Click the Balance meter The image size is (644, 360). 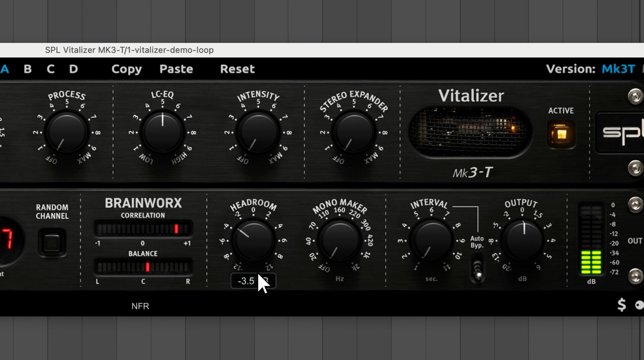click(143, 267)
